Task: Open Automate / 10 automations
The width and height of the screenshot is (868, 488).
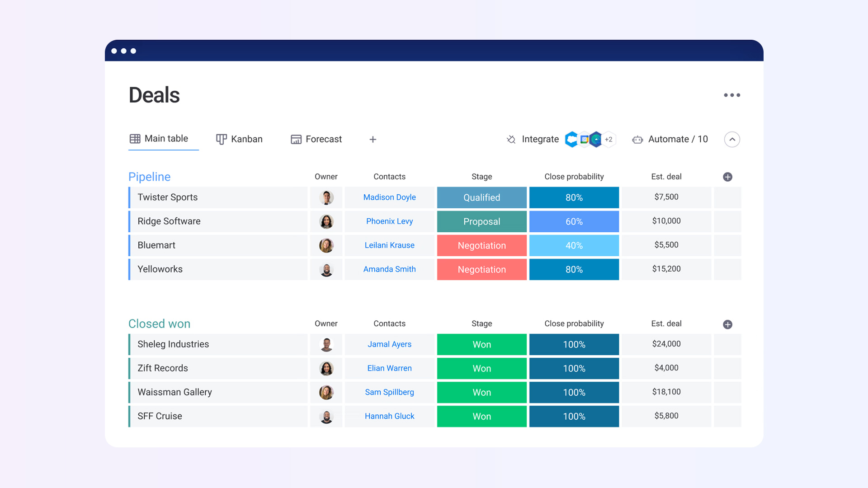Action: 678,139
